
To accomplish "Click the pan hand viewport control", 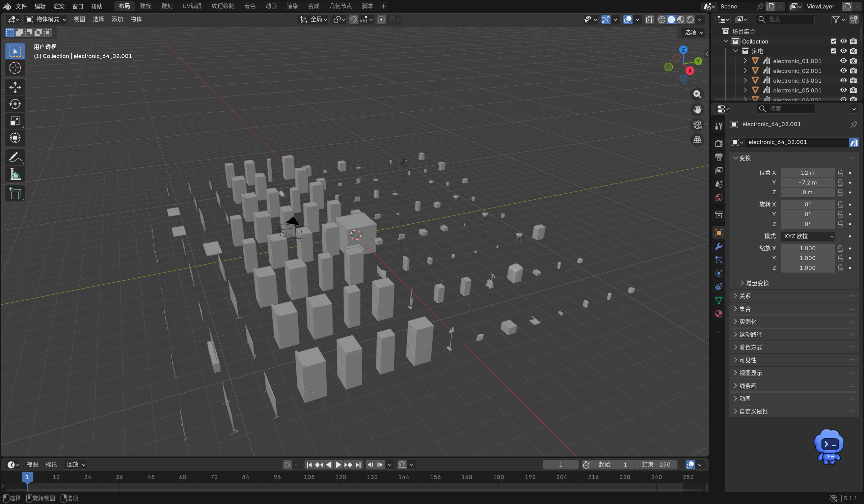I will point(697,110).
